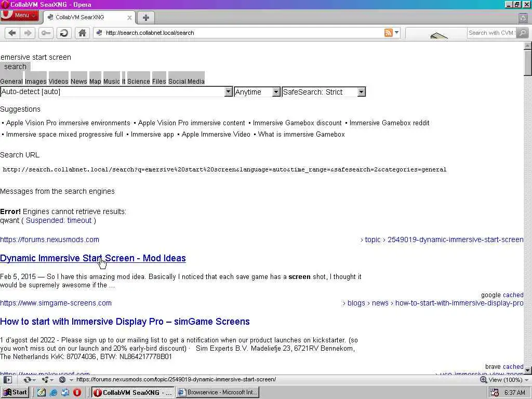532x399 pixels.
Task: Go forward to the next page
Action: [x=28, y=33]
